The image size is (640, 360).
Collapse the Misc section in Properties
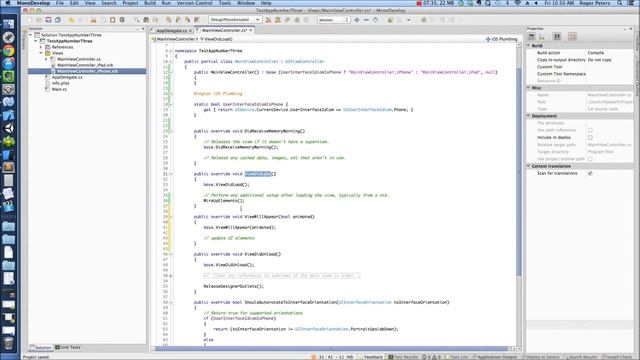click(x=529, y=88)
